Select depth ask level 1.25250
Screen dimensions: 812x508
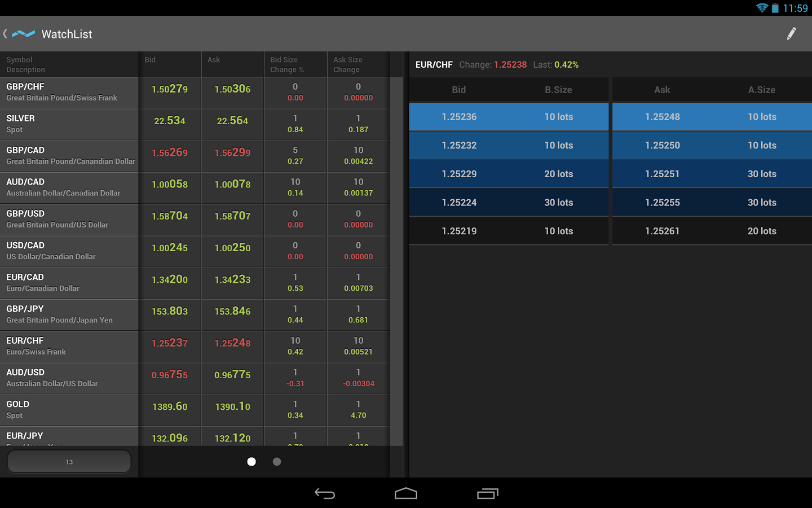[712, 146]
